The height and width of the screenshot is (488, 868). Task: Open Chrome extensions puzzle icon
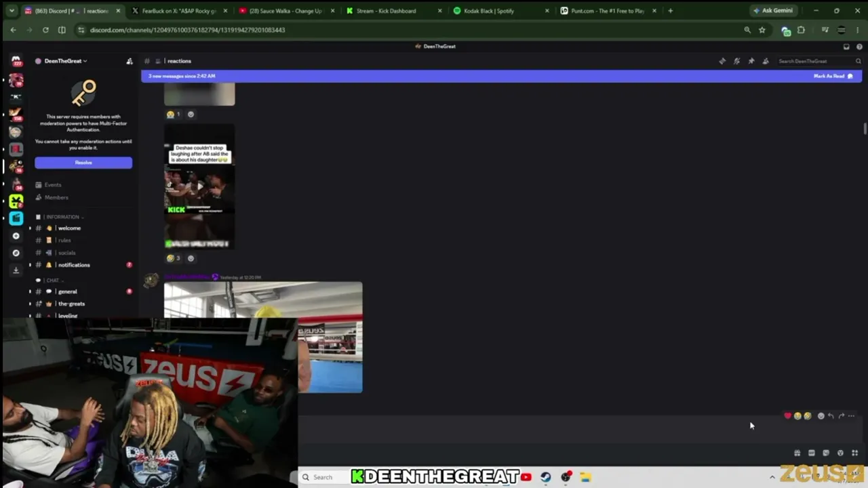801,30
